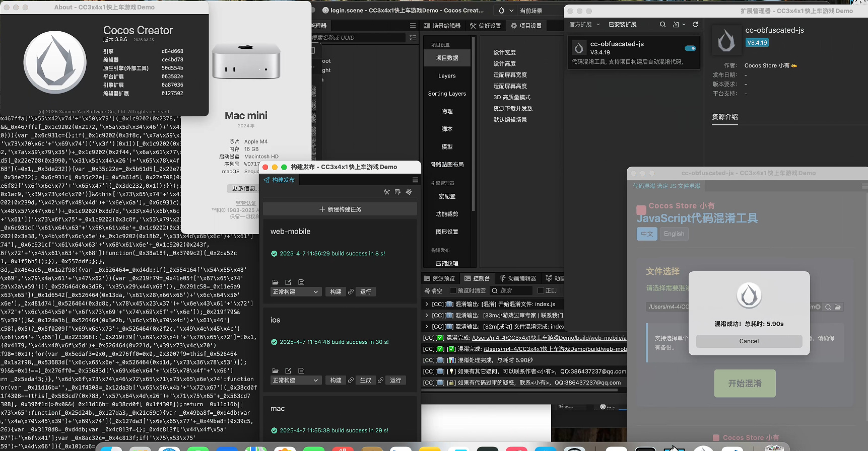Click 构建 button for web-mobile
Viewport: 868px width, 451px height.
(x=336, y=292)
